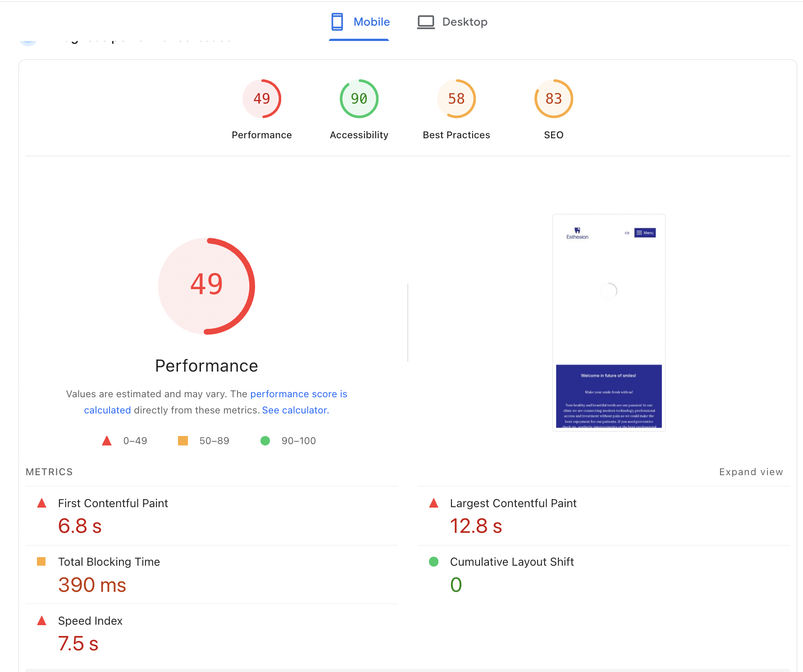Click the Desktop laptop icon
This screenshot has width=803, height=672.
(425, 22)
